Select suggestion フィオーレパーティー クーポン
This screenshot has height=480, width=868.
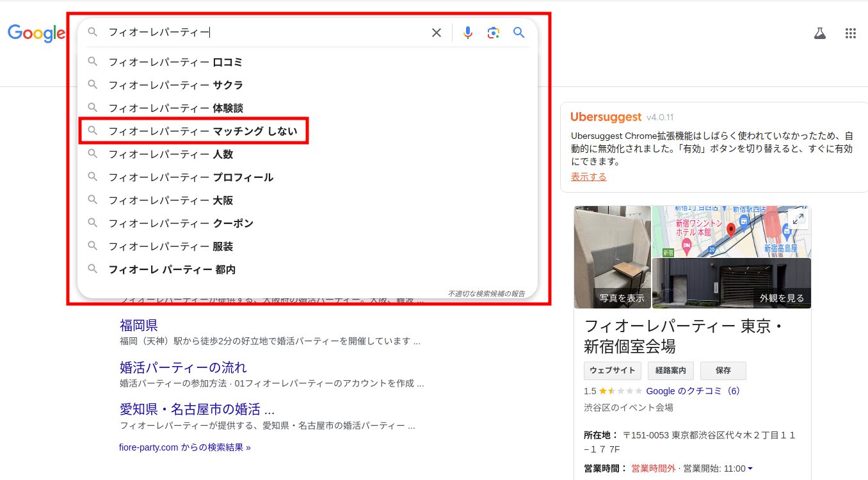coord(307,223)
